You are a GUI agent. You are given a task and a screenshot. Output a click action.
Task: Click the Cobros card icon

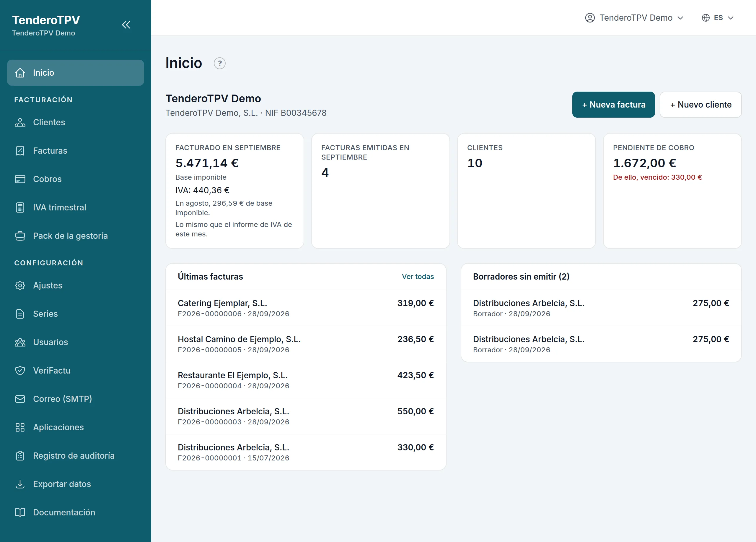pyautogui.click(x=20, y=179)
